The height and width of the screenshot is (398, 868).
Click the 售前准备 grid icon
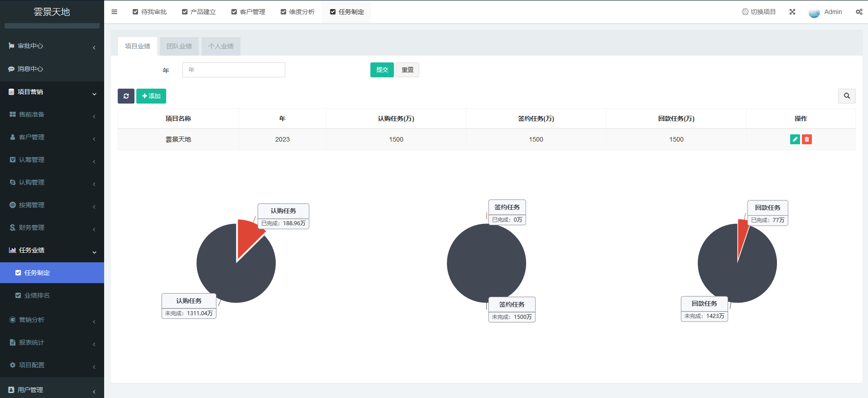pyautogui.click(x=13, y=114)
